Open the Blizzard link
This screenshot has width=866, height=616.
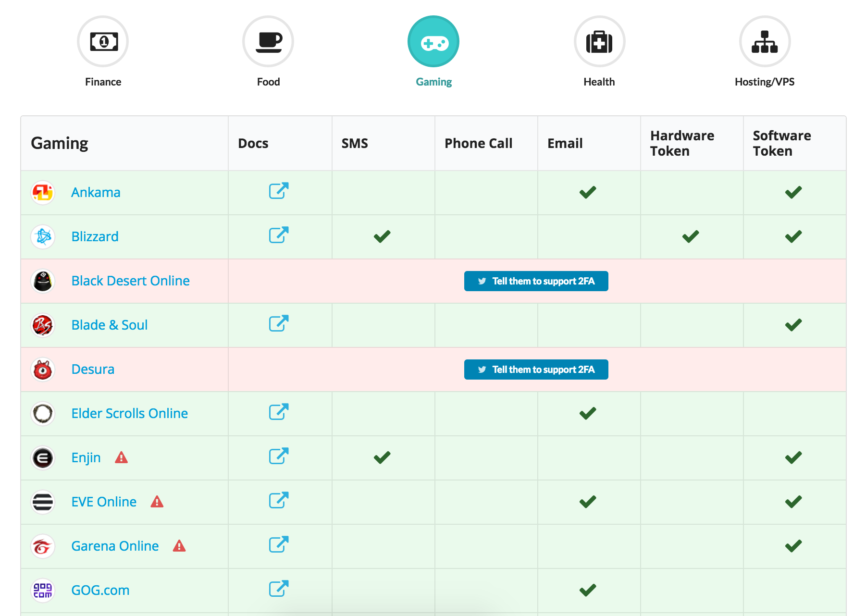95,236
